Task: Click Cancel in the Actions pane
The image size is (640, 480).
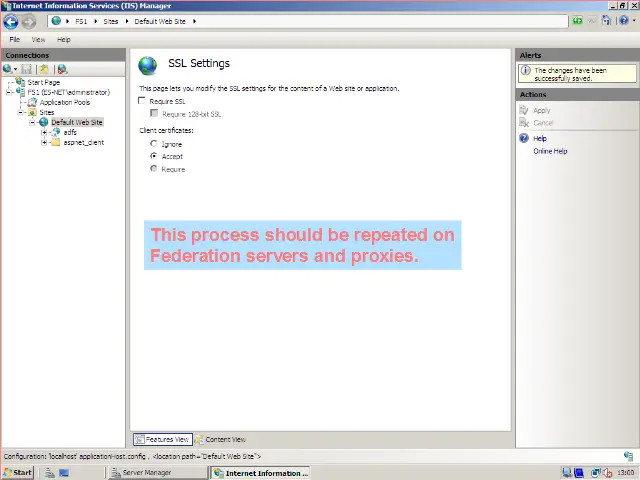Action: pyautogui.click(x=543, y=123)
